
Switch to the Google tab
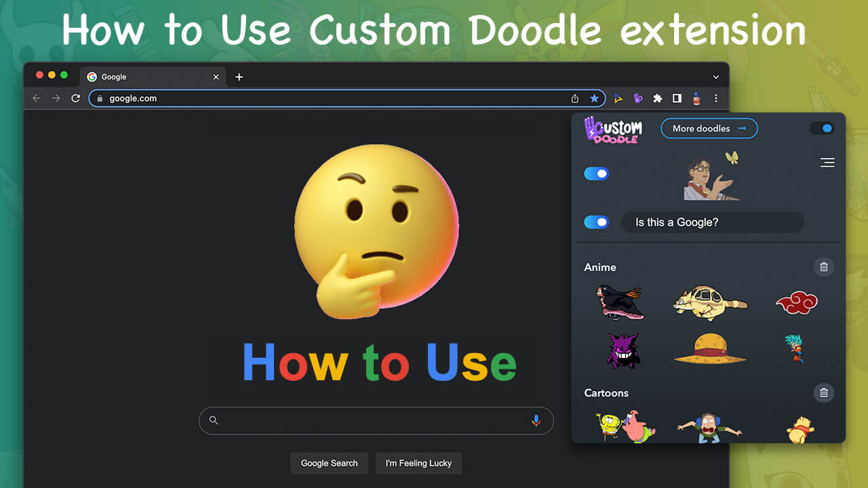[x=136, y=77]
